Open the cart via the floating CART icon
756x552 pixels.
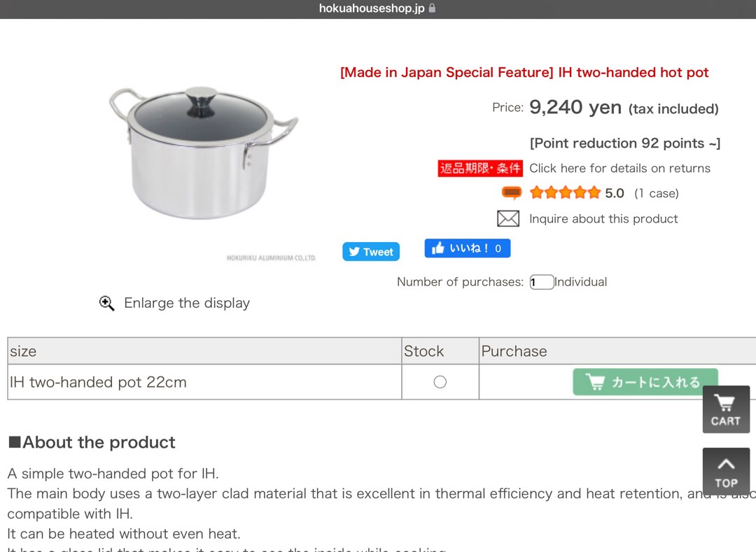point(726,409)
